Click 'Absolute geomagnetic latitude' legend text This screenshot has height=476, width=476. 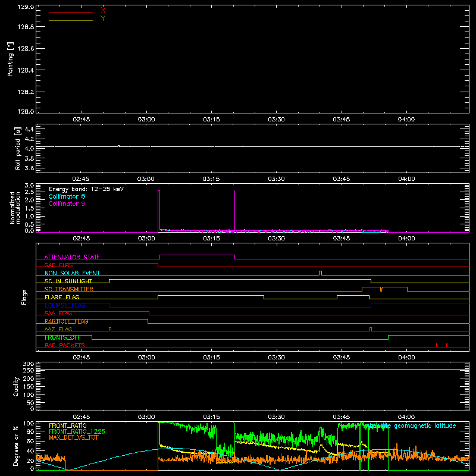tap(411, 425)
